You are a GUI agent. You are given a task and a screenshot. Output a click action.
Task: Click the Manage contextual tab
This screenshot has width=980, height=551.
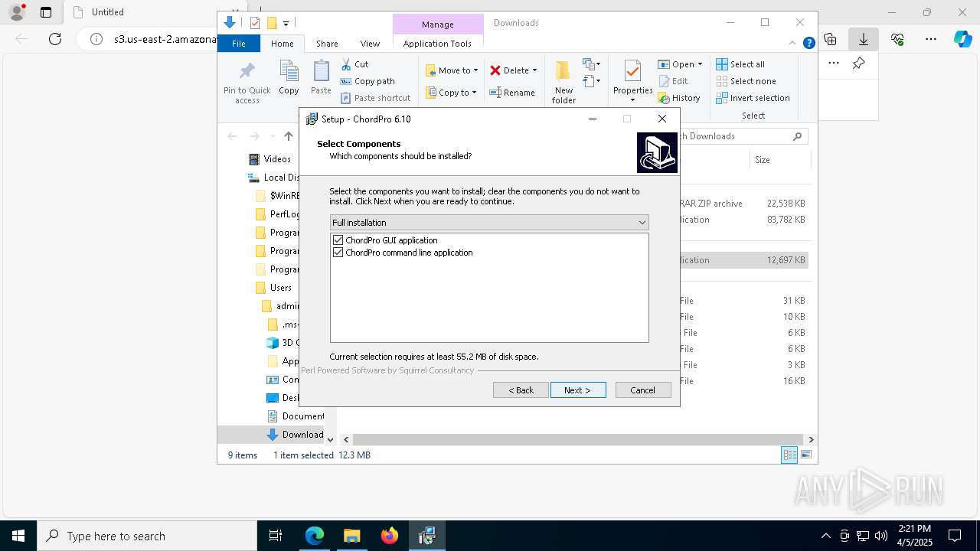[438, 24]
